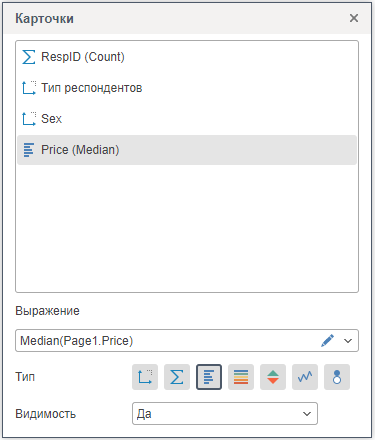Select the Bubble type icon
This screenshot has width=375, height=440.
tap(337, 377)
